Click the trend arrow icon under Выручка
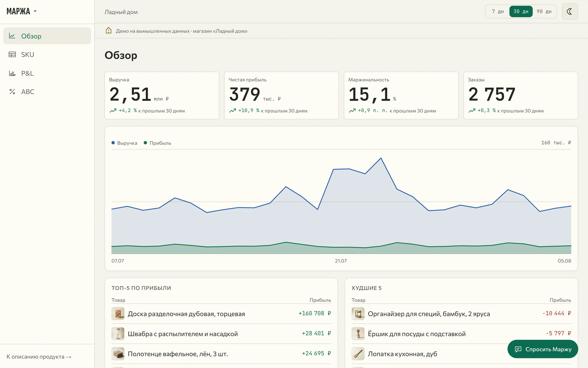The height and width of the screenshot is (368, 588). 113,111
